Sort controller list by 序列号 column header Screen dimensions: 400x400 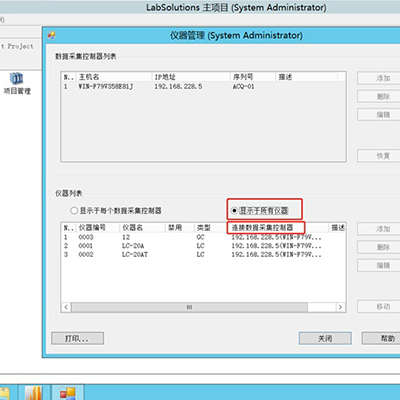[253, 77]
